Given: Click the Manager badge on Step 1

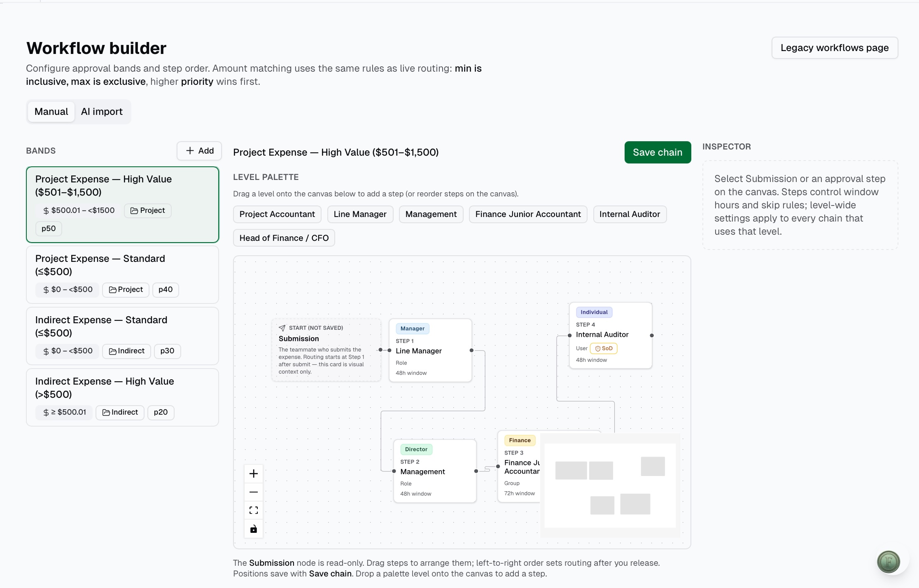Looking at the screenshot, I should (x=413, y=329).
